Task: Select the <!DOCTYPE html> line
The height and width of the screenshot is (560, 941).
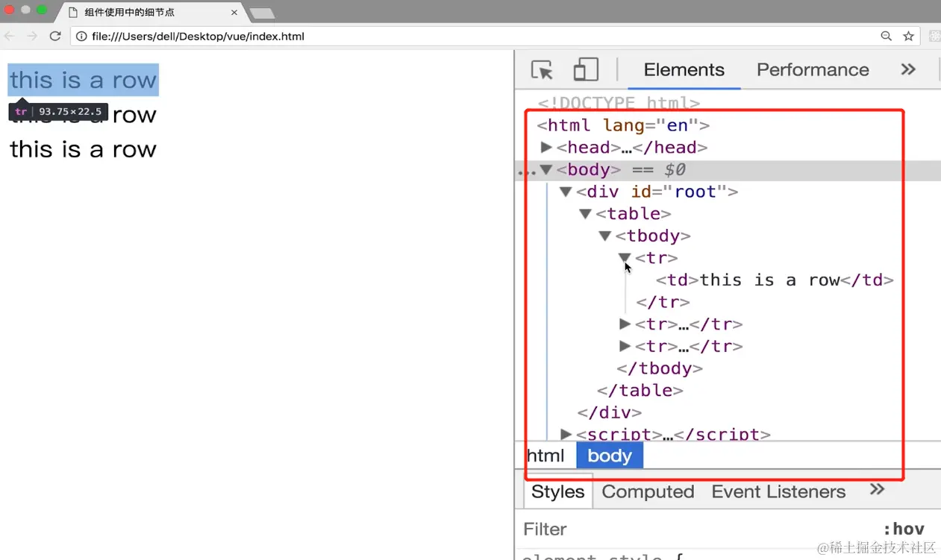Action: (x=619, y=103)
